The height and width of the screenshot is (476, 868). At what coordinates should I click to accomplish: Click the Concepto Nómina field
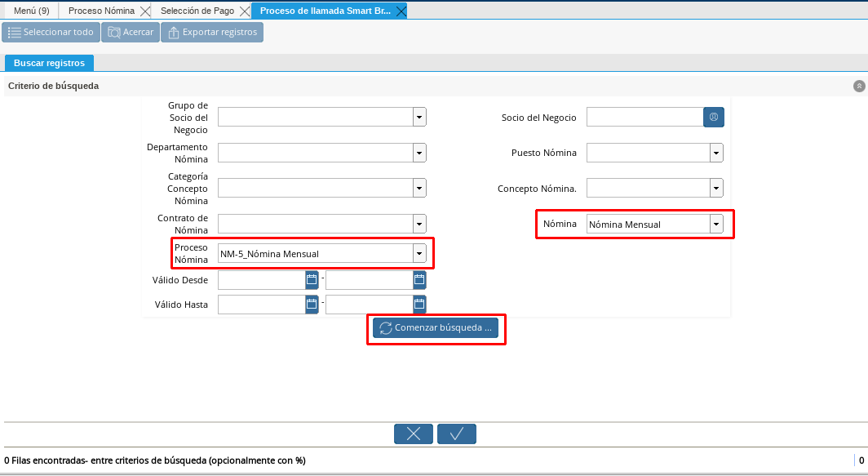tap(649, 188)
